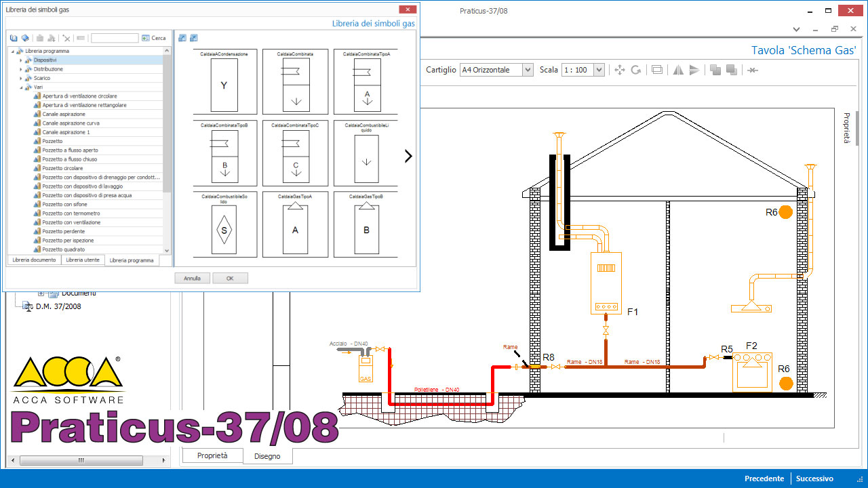The height and width of the screenshot is (488, 868).
Task: Click Annulla button in library dialog
Action: [192, 278]
